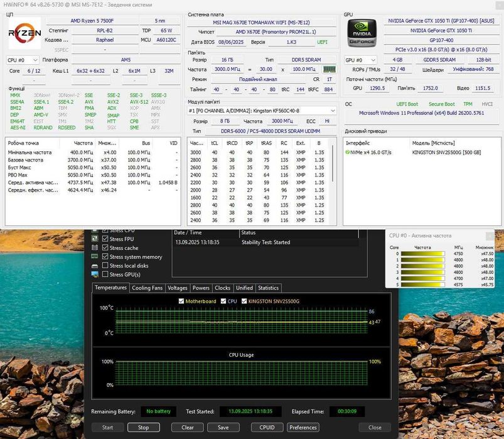
Task: Open the Powers tab
Action: click(x=201, y=288)
